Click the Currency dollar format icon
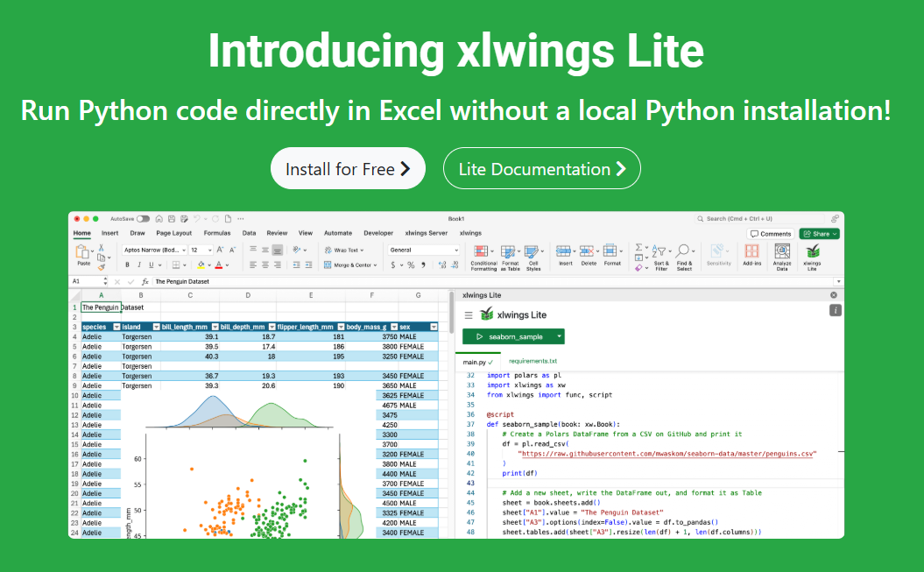This screenshot has width=924, height=572. (x=393, y=265)
